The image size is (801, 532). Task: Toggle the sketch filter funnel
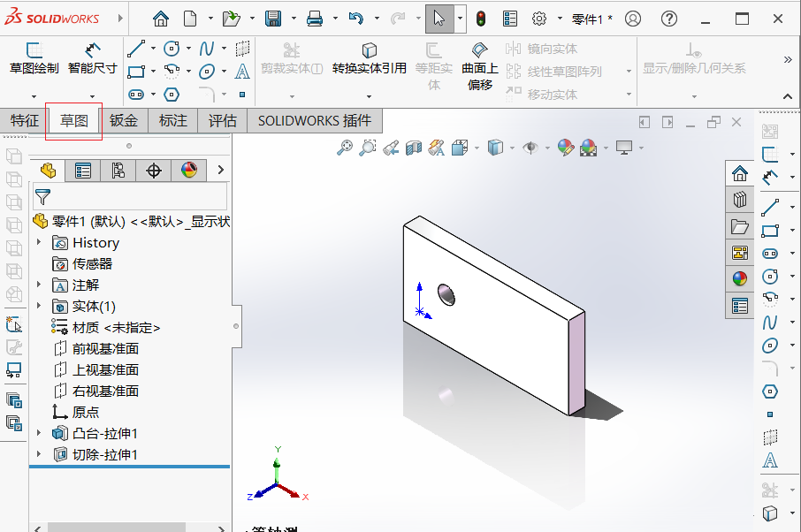click(42, 196)
